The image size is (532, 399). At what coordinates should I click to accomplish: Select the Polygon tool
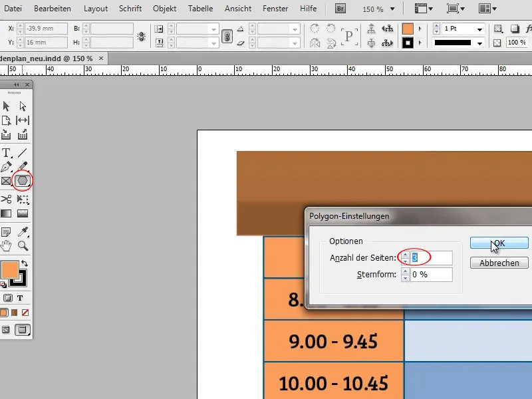(x=23, y=181)
